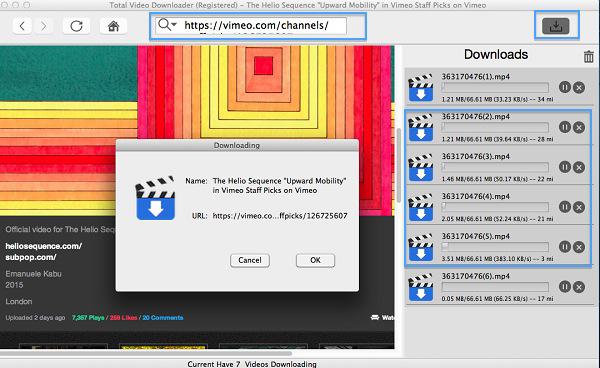The height and width of the screenshot is (368, 600).
Task: Pause download of 363170476(2).mp4
Action: point(565,127)
